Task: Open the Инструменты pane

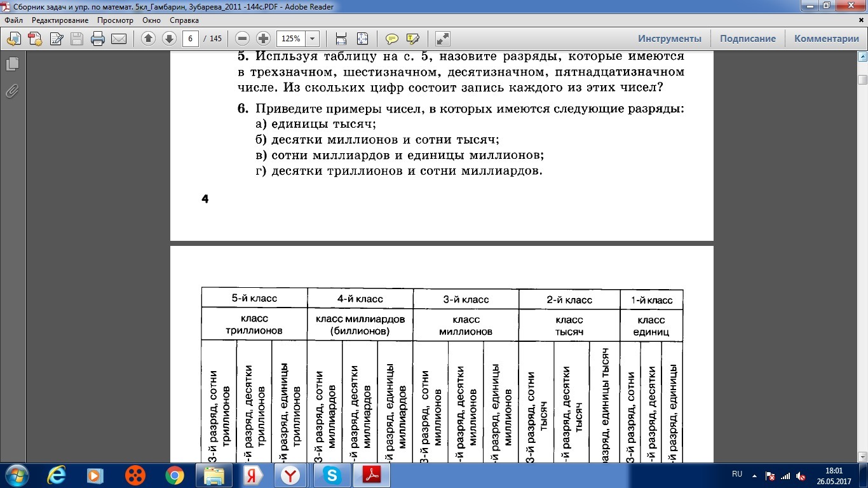Action: point(670,39)
